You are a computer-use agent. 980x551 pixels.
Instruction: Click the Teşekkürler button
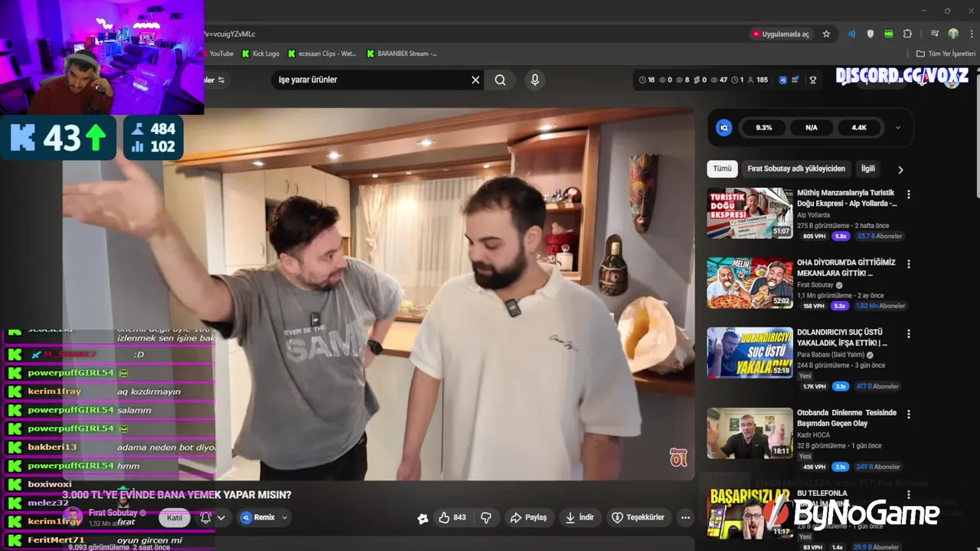click(638, 517)
